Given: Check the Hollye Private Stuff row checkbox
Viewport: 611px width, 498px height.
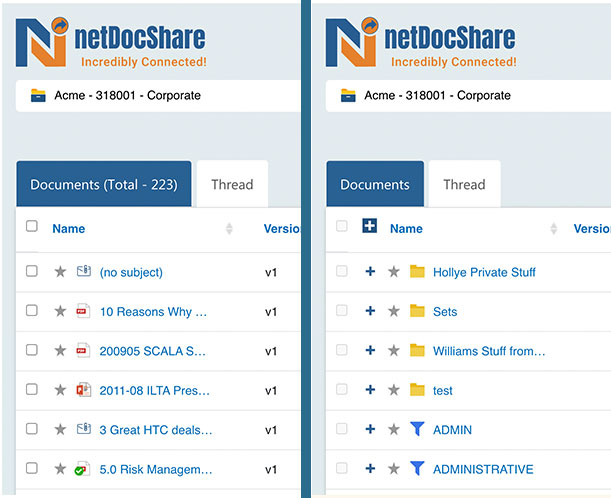Looking at the screenshot, I should [x=342, y=271].
